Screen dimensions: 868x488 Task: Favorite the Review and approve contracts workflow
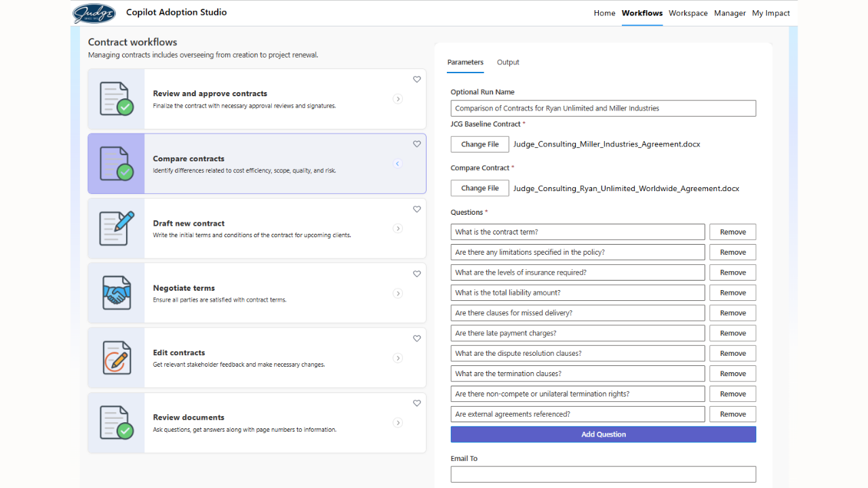[x=417, y=79]
